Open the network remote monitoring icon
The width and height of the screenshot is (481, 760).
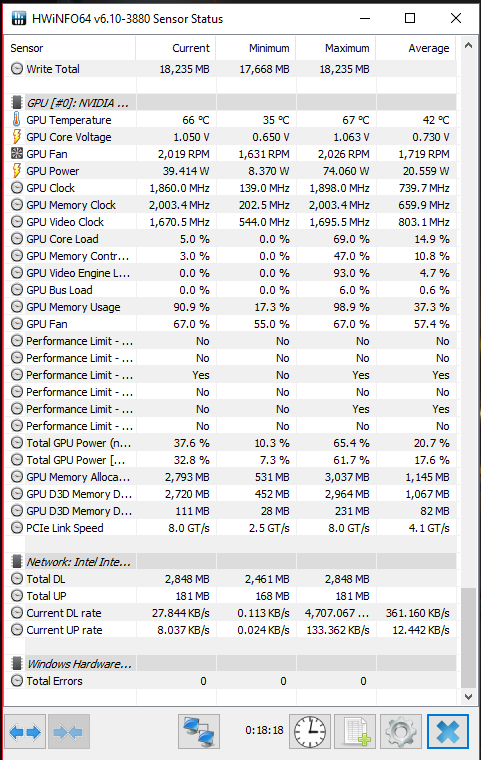point(199,732)
